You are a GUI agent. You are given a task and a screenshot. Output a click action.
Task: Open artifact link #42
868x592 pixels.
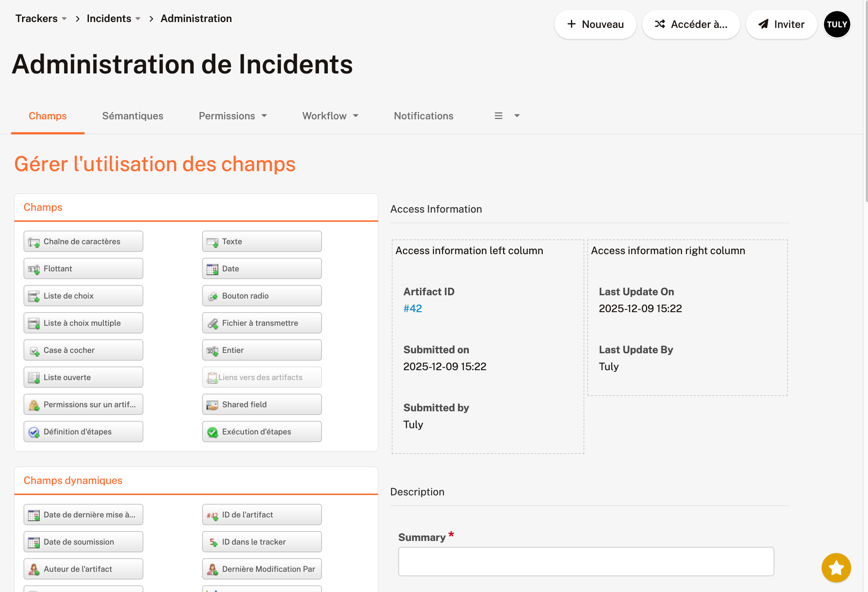(412, 309)
